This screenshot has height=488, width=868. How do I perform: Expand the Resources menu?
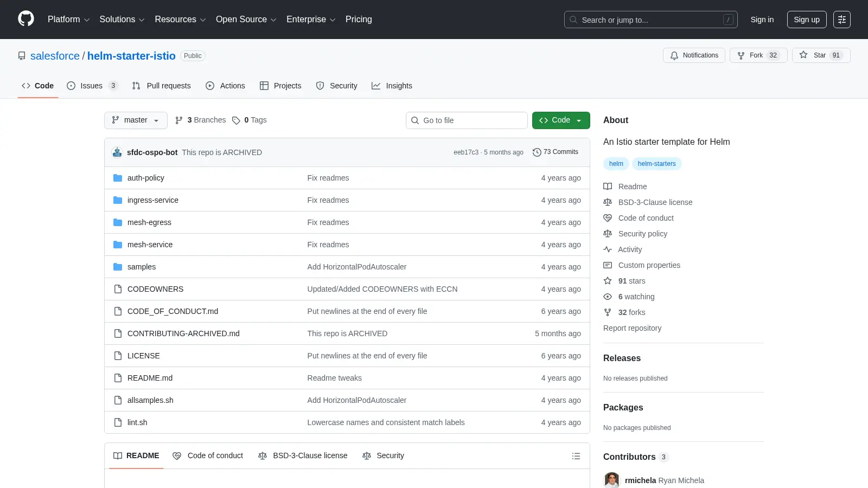180,20
